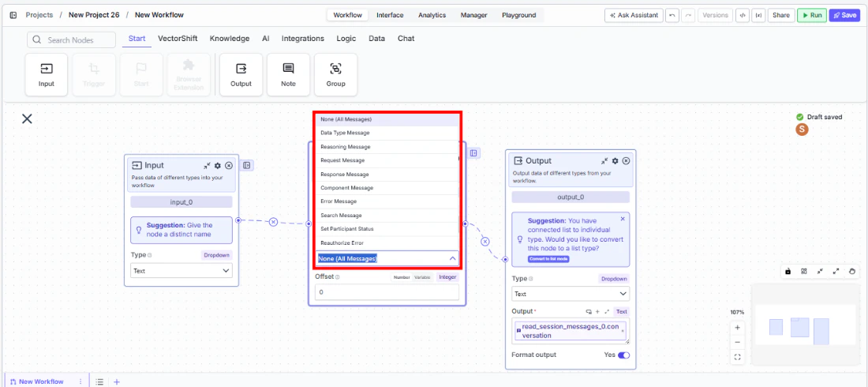
Task: Dismiss the Output node suggestion with X
Action: pyautogui.click(x=623, y=219)
